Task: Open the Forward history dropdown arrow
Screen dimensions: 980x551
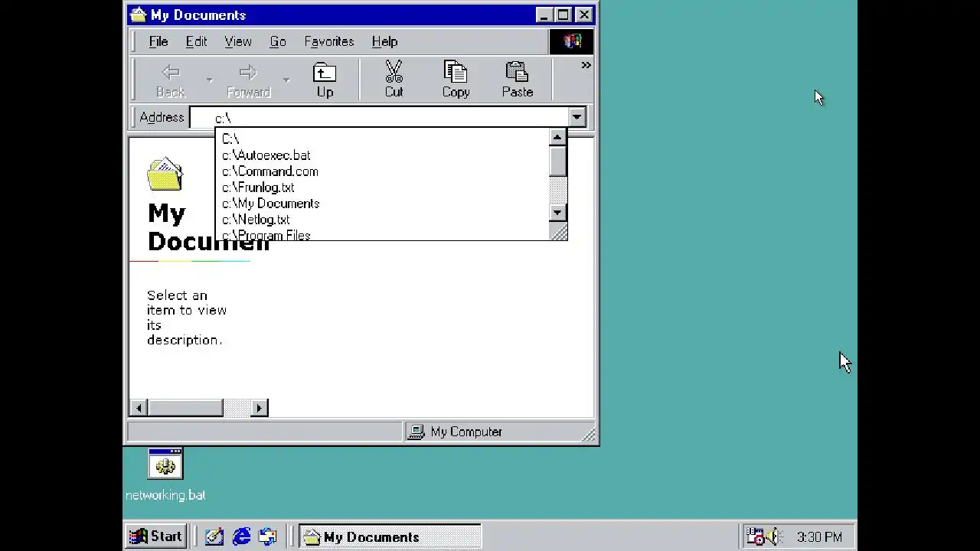Action: point(286,80)
